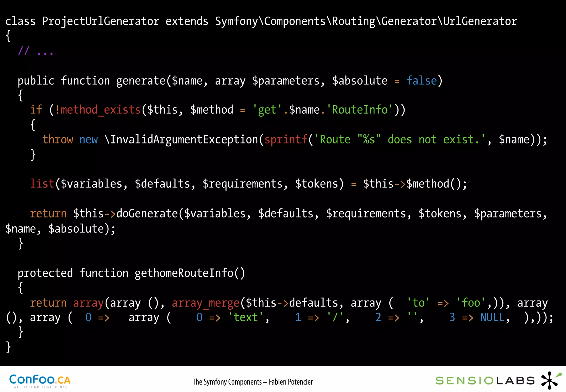
Task: Click the red 'sprintf' function name
Action: (286, 140)
